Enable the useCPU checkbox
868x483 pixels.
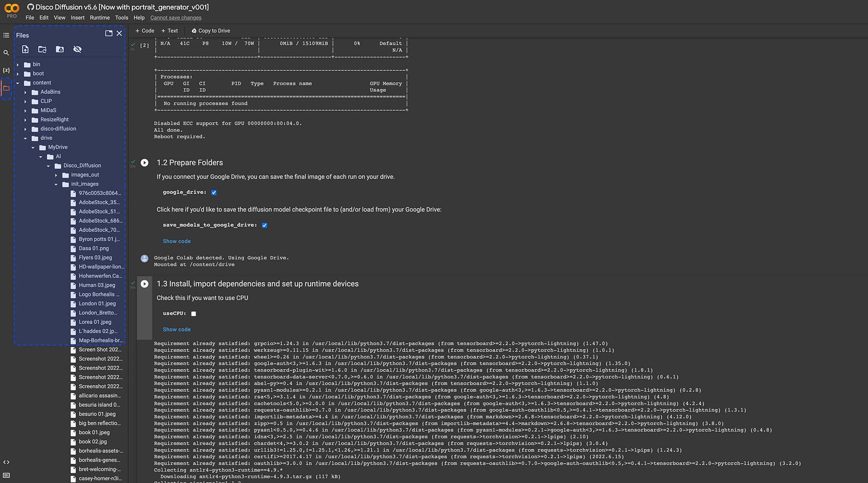194,313
